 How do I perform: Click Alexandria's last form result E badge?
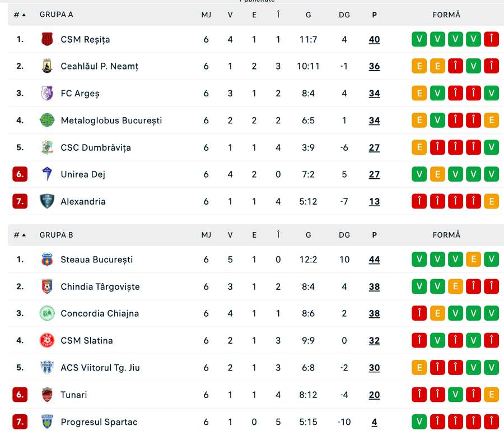[x=492, y=201]
